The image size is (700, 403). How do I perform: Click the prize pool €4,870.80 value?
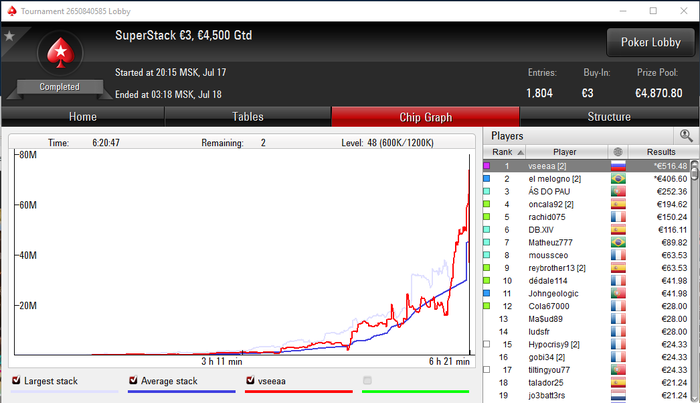(658, 93)
